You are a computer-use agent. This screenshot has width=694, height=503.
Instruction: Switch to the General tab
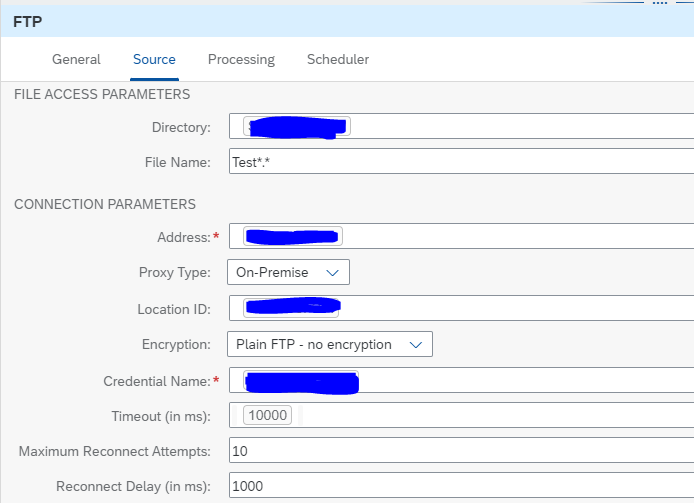[x=76, y=60]
